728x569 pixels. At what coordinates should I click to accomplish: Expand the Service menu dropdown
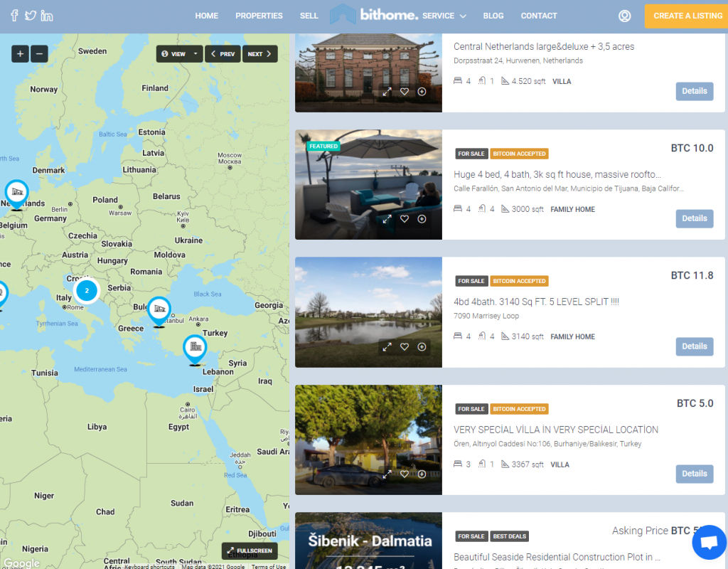click(x=444, y=16)
